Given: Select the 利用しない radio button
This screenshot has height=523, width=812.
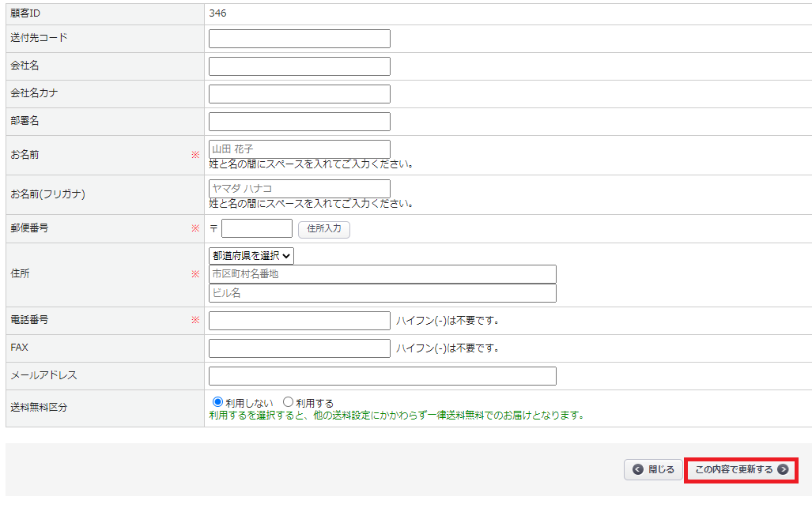Looking at the screenshot, I should [218, 402].
